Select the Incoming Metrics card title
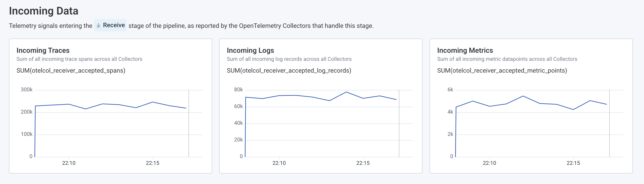The width and height of the screenshot is (644, 184). pos(465,50)
